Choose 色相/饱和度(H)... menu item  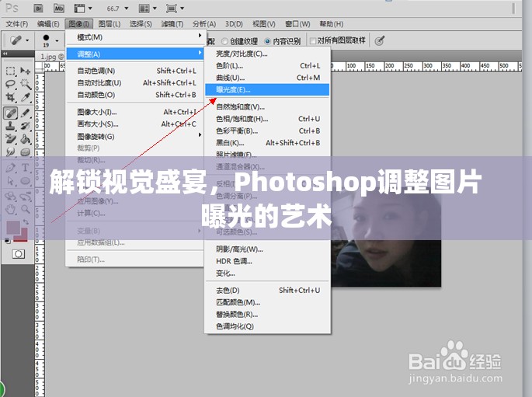(267, 119)
